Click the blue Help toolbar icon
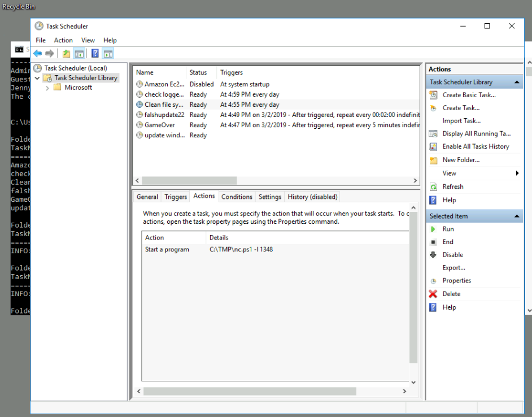 [x=95, y=54]
